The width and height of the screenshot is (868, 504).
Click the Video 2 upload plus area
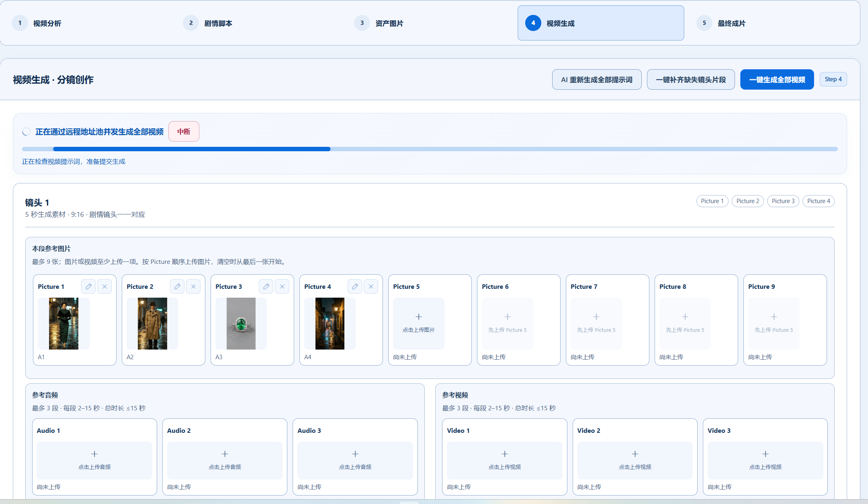pos(635,460)
